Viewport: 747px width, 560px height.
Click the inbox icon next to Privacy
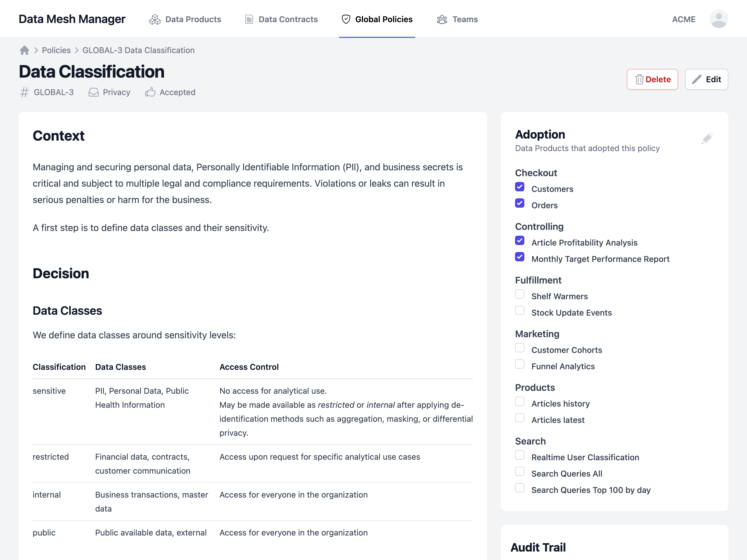tap(93, 92)
